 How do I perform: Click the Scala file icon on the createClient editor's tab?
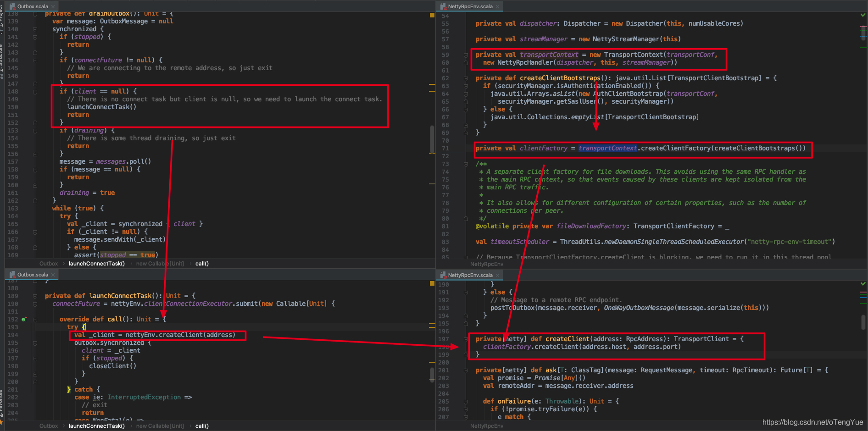click(x=443, y=275)
